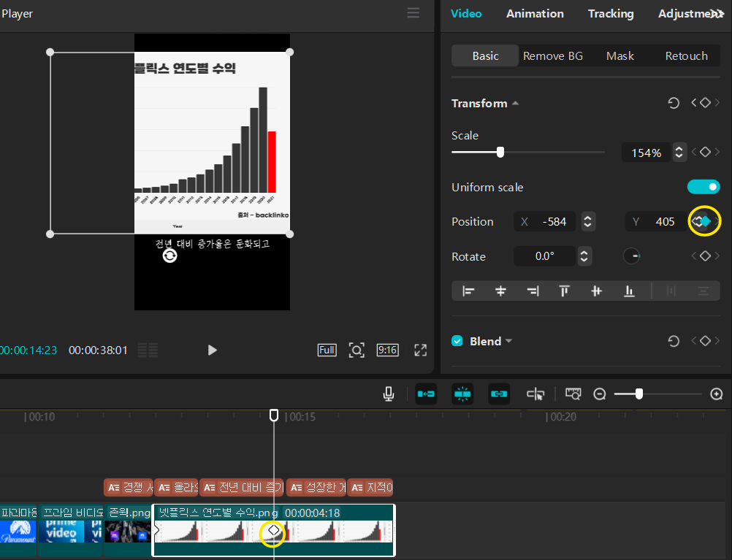Viewport: 732px width, 560px height.
Task: Add a Transform keyframe diamond
Action: (705, 103)
